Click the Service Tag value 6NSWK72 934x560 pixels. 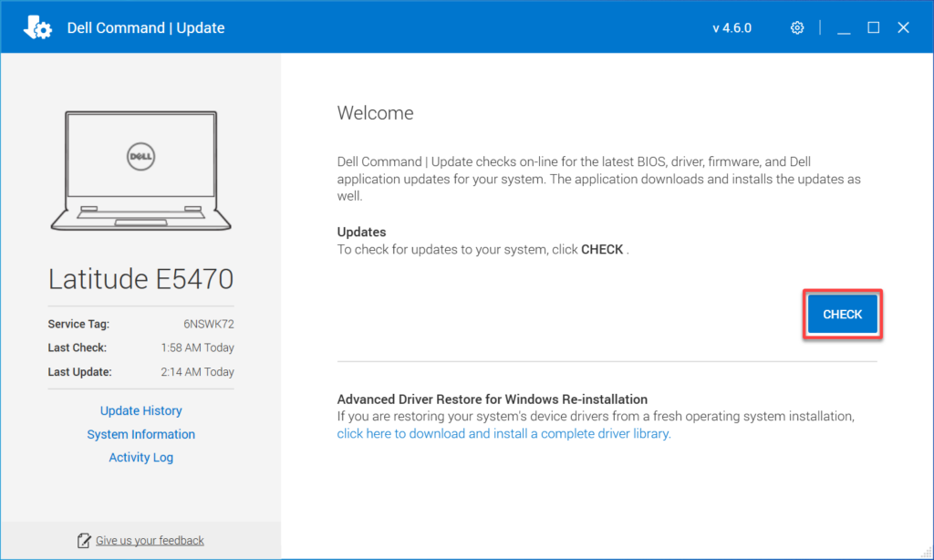tap(210, 324)
